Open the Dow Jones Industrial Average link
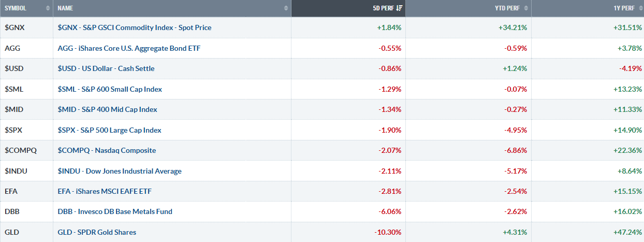The image size is (644, 242). tap(120, 171)
